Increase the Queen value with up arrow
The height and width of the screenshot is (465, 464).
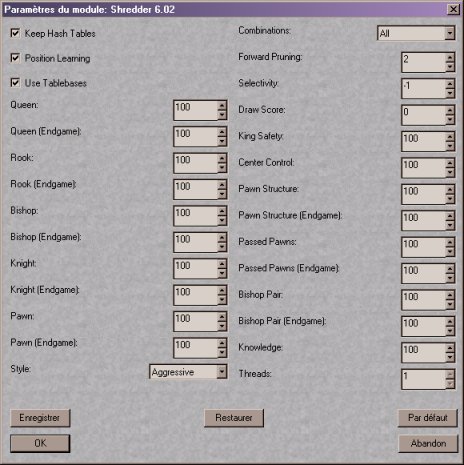tap(222, 106)
